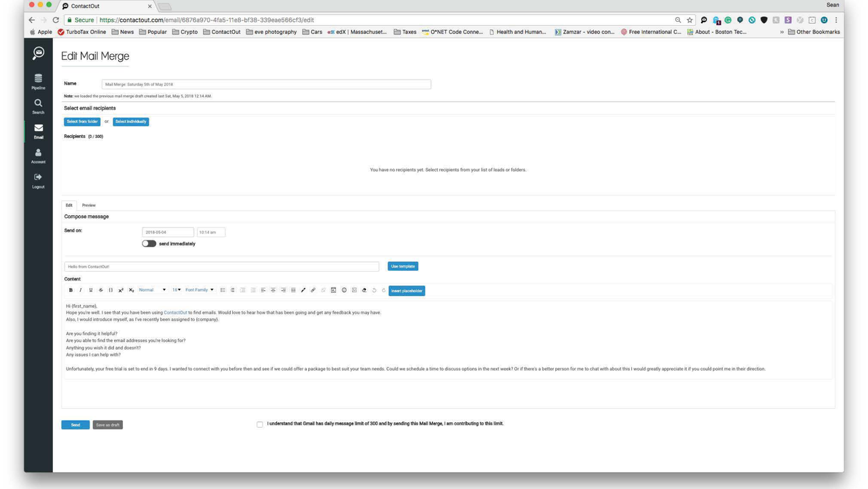Check the Gmail daily limit acknowledgment box

(x=260, y=424)
